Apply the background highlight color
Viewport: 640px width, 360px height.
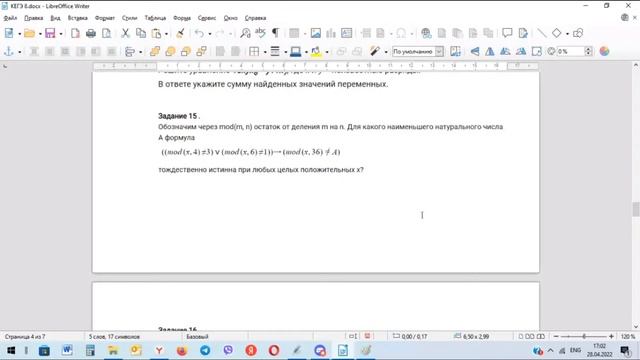click(x=316, y=51)
